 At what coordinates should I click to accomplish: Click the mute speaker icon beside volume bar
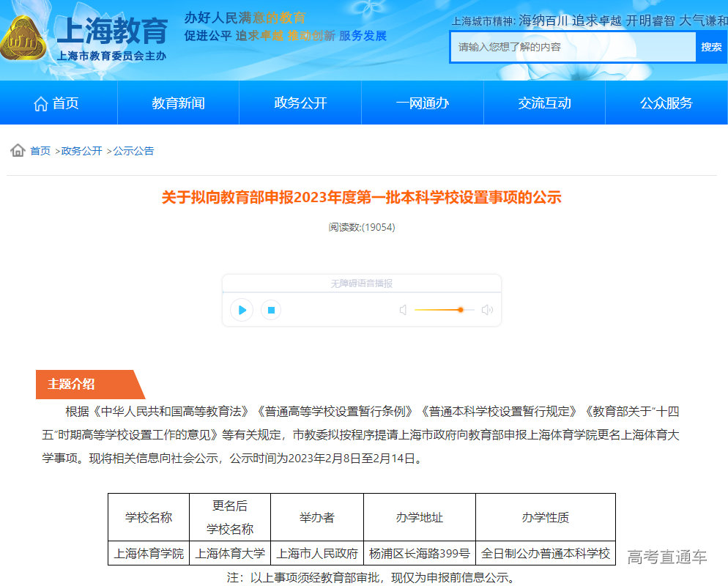403,310
